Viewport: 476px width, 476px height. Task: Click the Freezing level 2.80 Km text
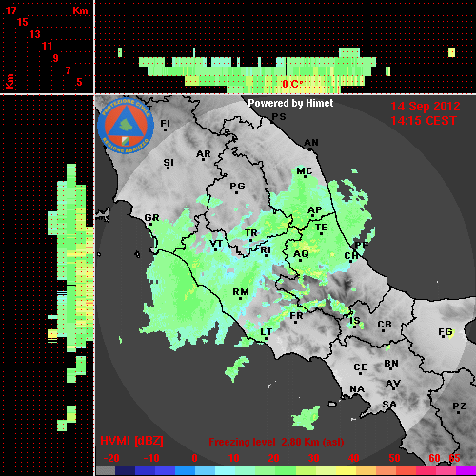coord(276,442)
